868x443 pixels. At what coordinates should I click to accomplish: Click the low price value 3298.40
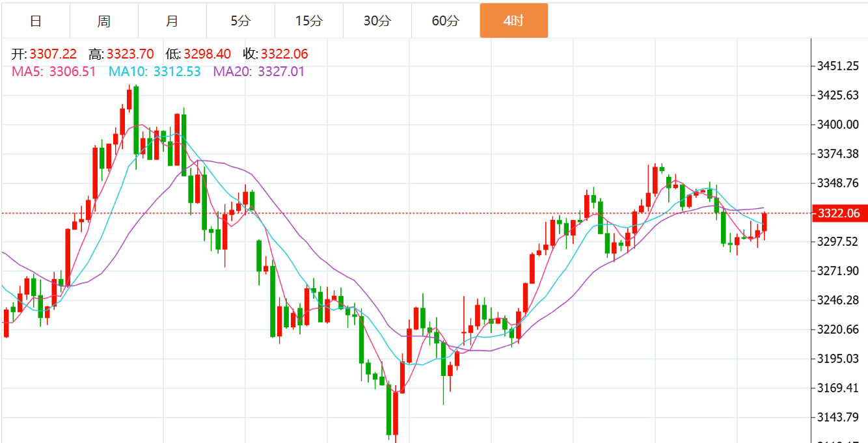(208, 55)
